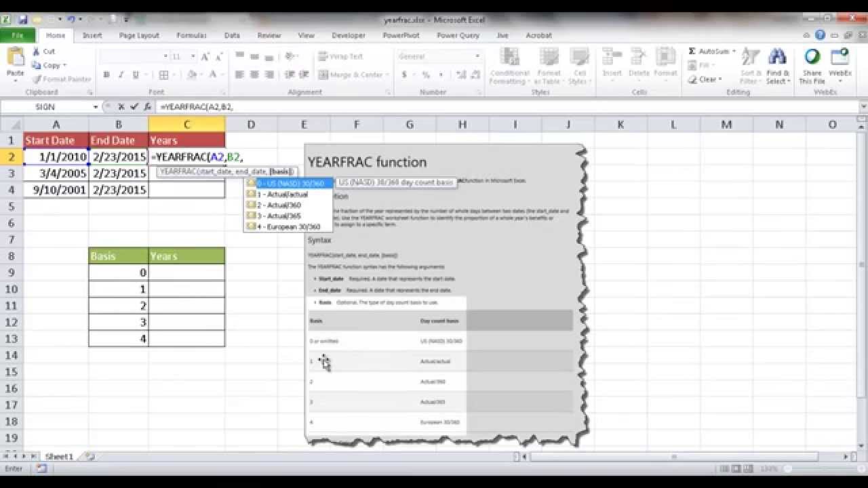Toggle Middle Align vertical alignment
Viewport: 868px width, 488px height.
[x=254, y=56]
